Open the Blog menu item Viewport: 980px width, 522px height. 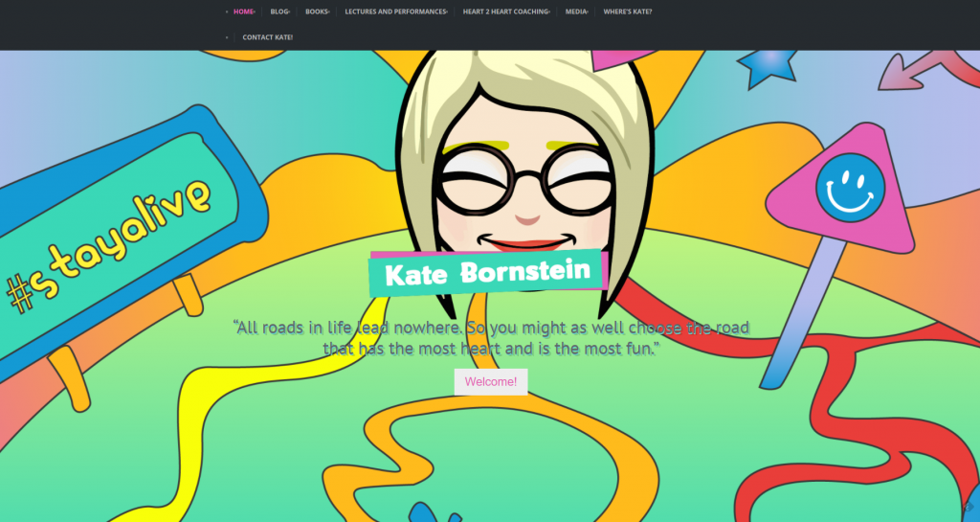click(278, 11)
